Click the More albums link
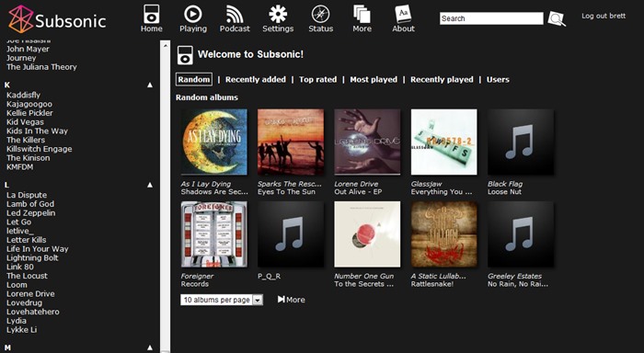This screenshot has height=353, width=644. (x=295, y=300)
